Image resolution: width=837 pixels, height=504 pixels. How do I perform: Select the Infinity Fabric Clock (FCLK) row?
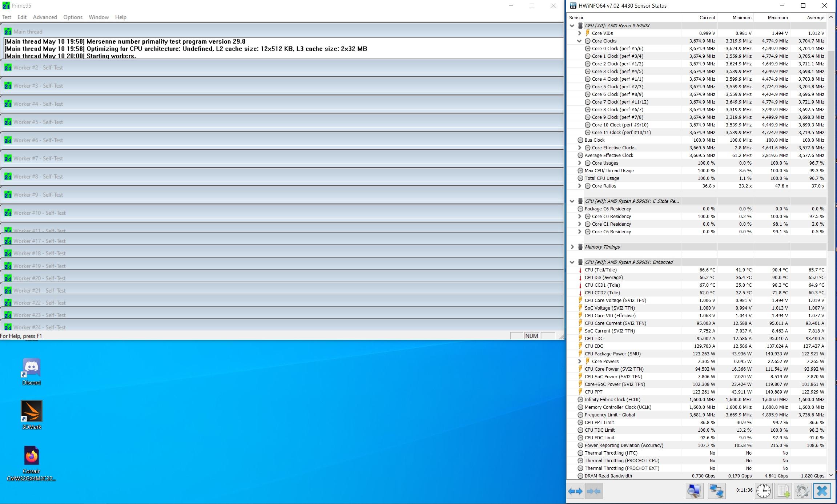pyautogui.click(x=696, y=400)
